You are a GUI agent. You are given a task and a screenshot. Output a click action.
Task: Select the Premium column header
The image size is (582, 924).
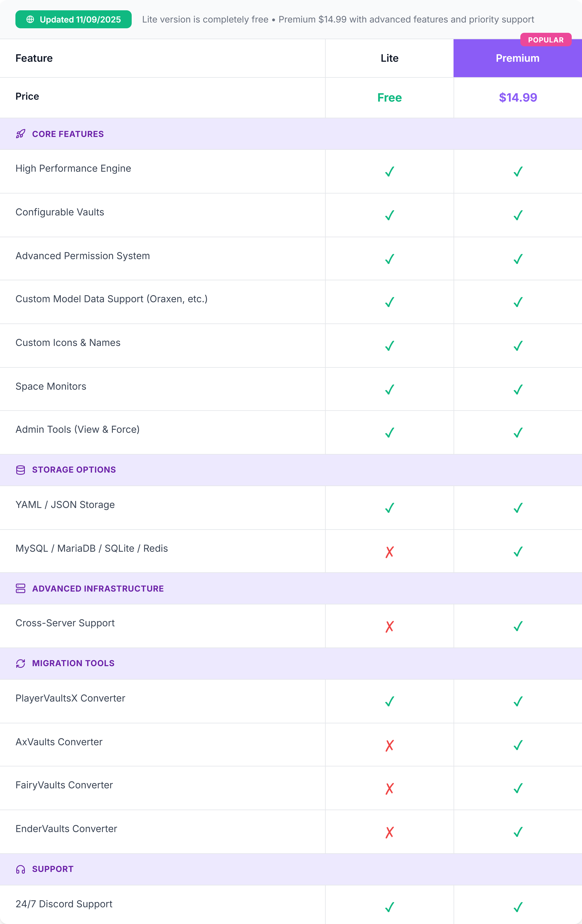(x=517, y=58)
